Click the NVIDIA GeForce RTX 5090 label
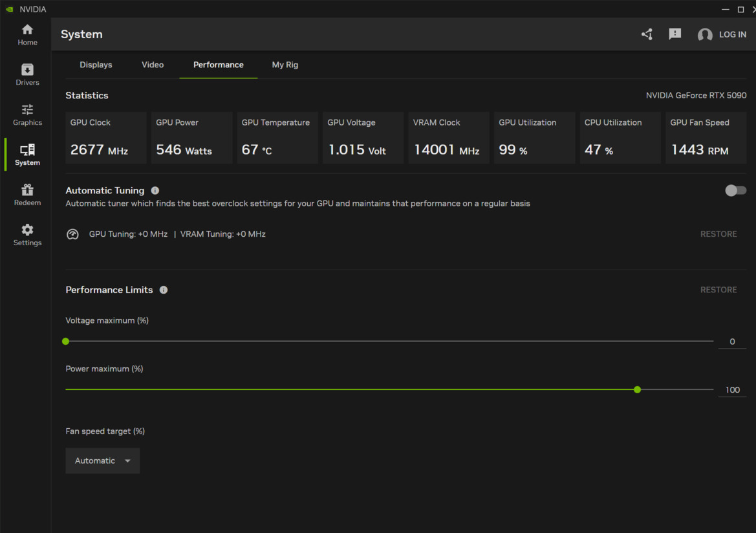The image size is (756, 533). point(697,96)
